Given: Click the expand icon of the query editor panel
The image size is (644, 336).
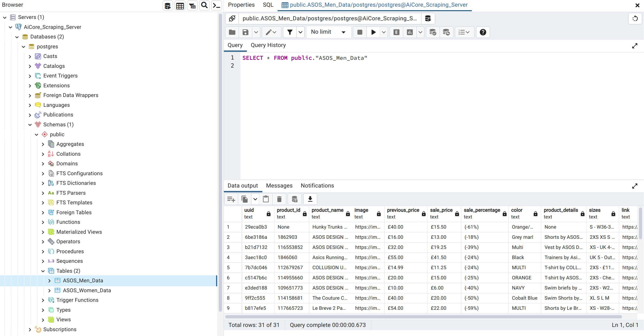Looking at the screenshot, I should pos(635,46).
